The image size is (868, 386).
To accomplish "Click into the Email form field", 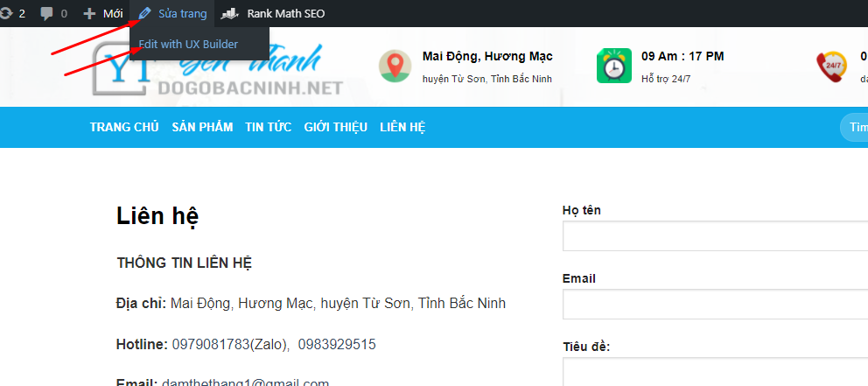I will click(x=715, y=305).
